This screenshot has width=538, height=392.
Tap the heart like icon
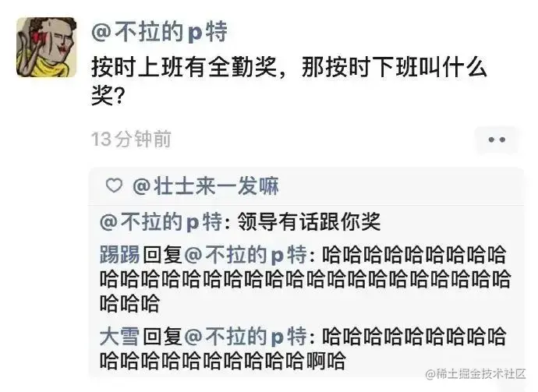click(114, 186)
